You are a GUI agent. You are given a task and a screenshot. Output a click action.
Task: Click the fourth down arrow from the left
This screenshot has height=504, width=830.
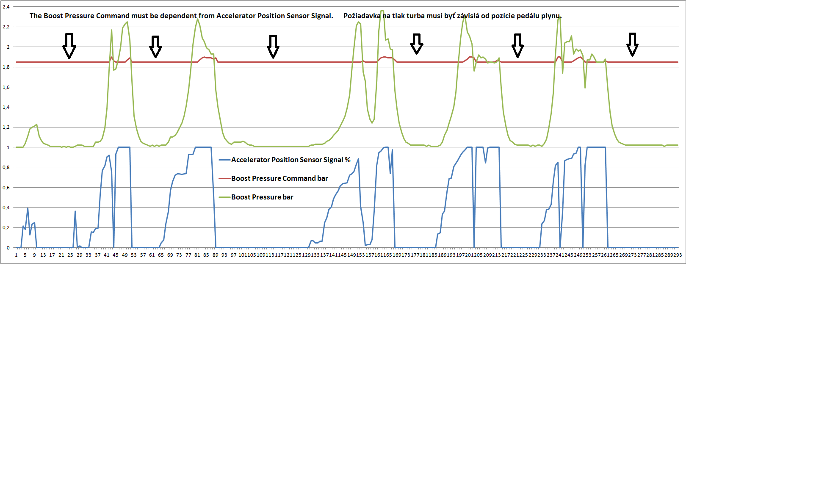[x=417, y=44]
